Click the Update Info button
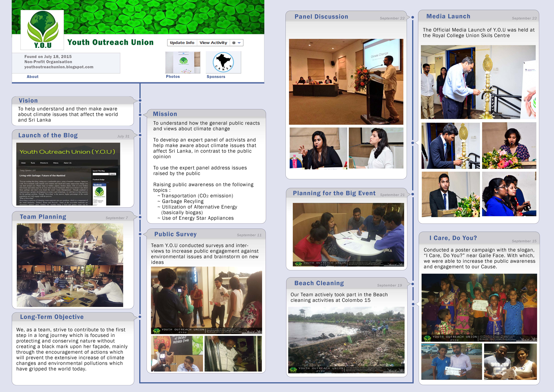Image resolution: width=554 pixels, height=392 pixels. tap(182, 43)
